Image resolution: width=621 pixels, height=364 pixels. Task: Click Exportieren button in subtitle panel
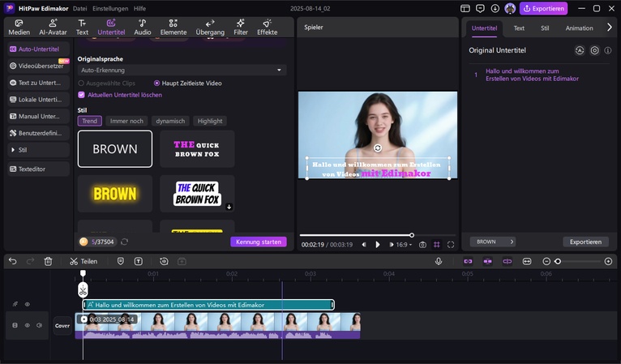[585, 242]
